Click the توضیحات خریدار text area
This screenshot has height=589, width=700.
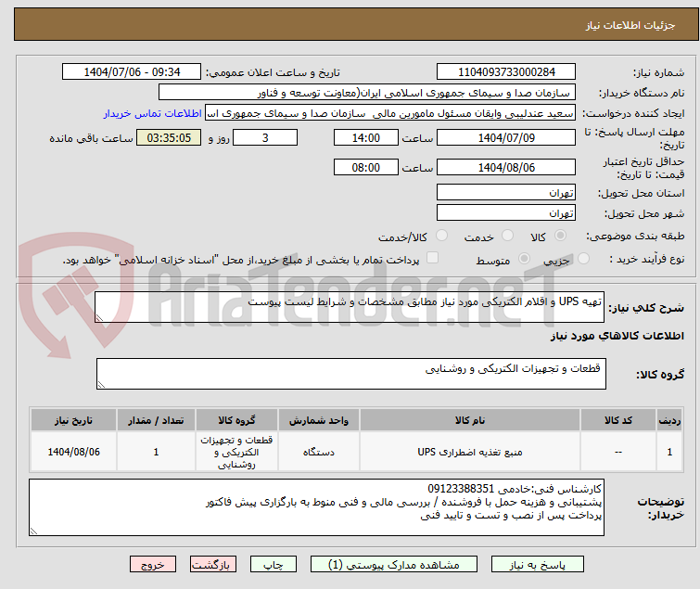pyautogui.click(x=316, y=507)
